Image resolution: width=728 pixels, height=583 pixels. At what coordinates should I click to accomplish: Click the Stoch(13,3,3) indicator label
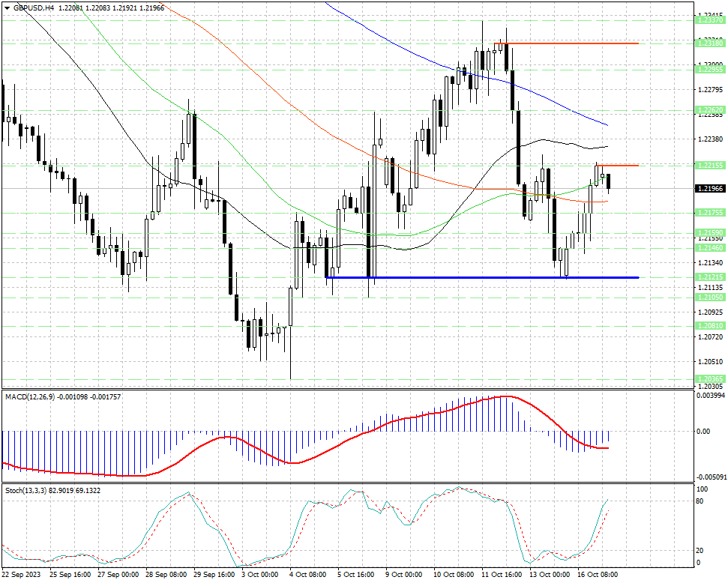click(x=25, y=491)
